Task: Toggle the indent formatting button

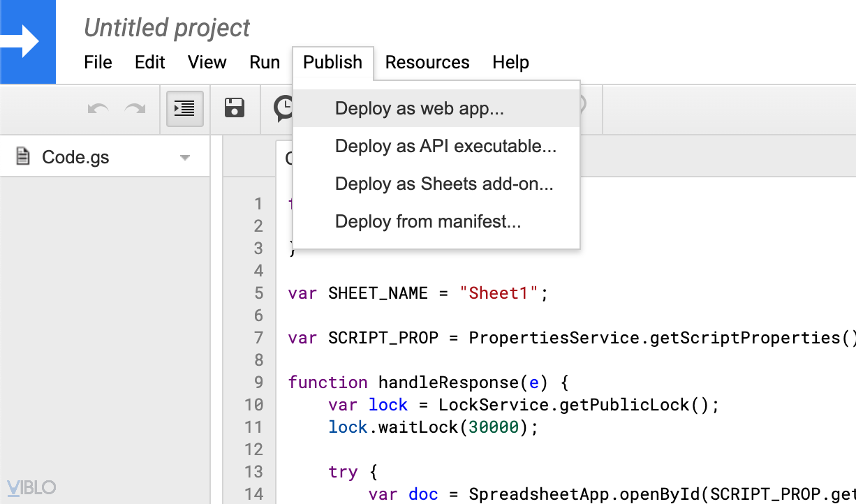Action: (x=185, y=108)
